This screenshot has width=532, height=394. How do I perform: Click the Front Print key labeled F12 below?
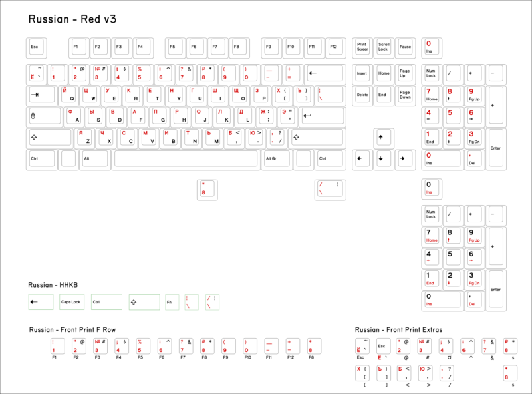[x=293, y=347]
